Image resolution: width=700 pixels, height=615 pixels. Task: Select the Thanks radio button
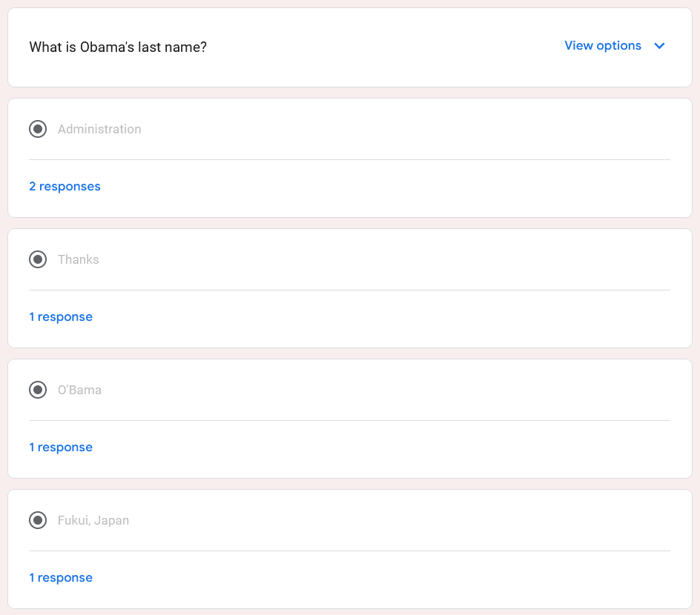pyautogui.click(x=38, y=259)
